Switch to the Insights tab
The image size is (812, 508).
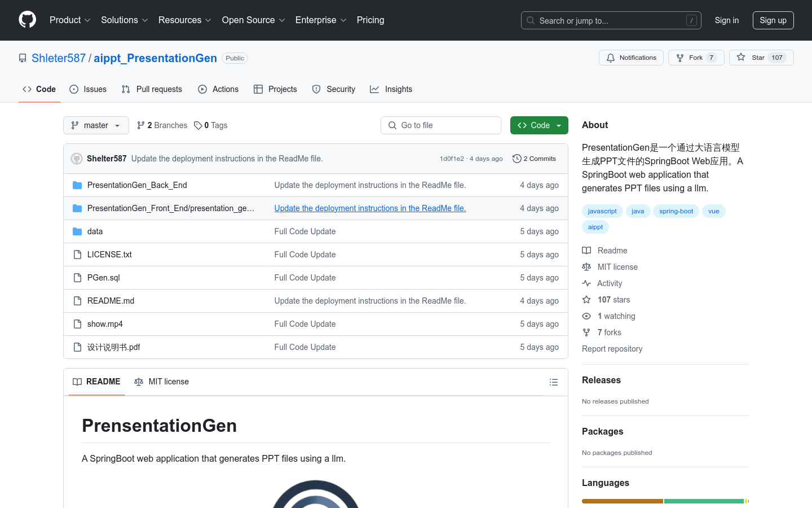pyautogui.click(x=391, y=89)
